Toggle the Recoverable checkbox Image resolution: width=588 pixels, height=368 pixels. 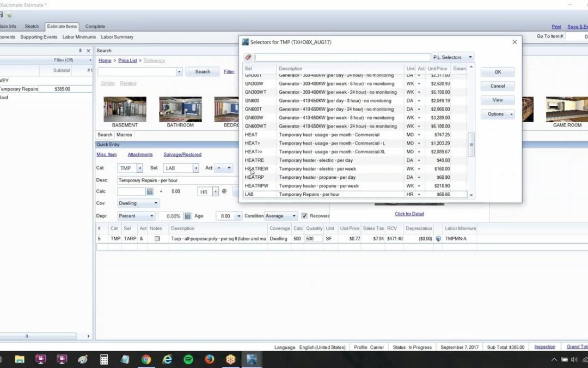[x=304, y=216]
